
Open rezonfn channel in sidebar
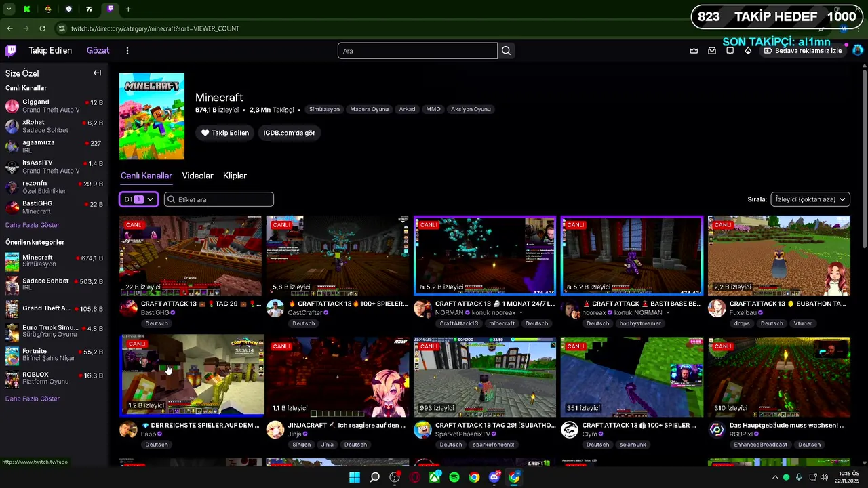click(54, 187)
